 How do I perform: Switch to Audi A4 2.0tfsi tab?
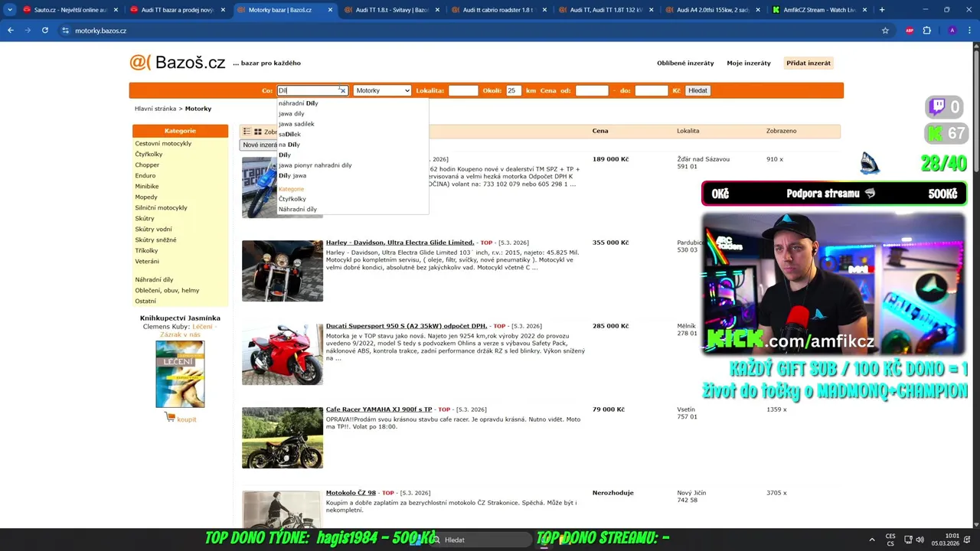[713, 10]
